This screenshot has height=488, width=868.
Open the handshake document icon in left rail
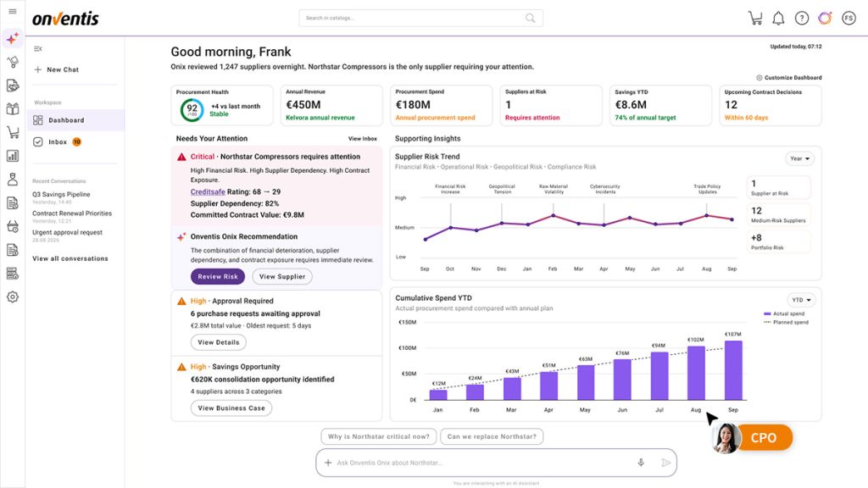click(x=12, y=86)
